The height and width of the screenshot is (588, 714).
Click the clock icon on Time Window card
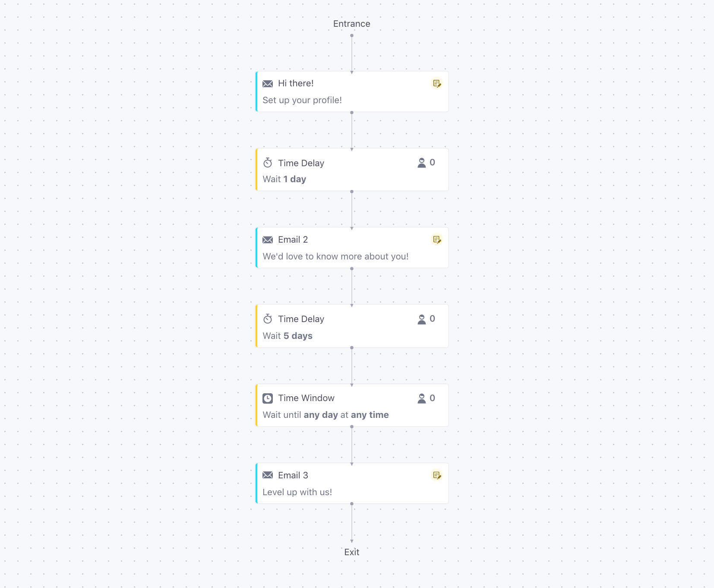tap(268, 398)
